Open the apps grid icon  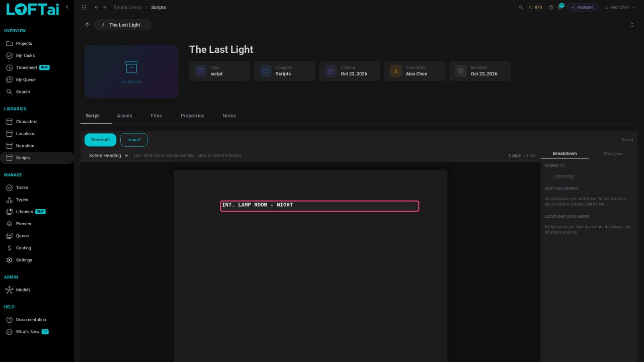click(84, 8)
